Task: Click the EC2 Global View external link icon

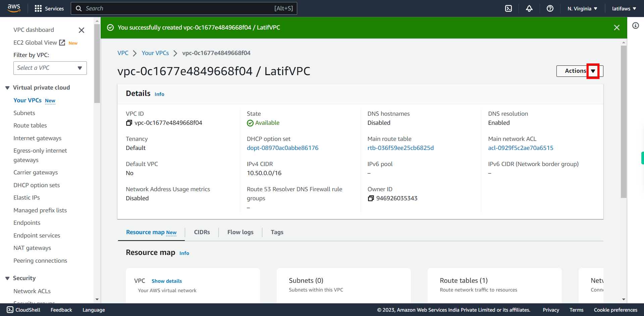Action: coord(62,43)
